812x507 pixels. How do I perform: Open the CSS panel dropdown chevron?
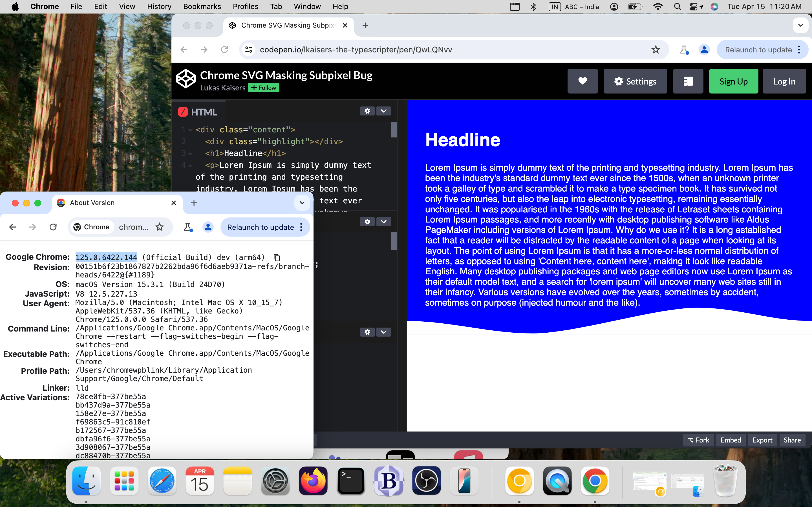(383, 222)
